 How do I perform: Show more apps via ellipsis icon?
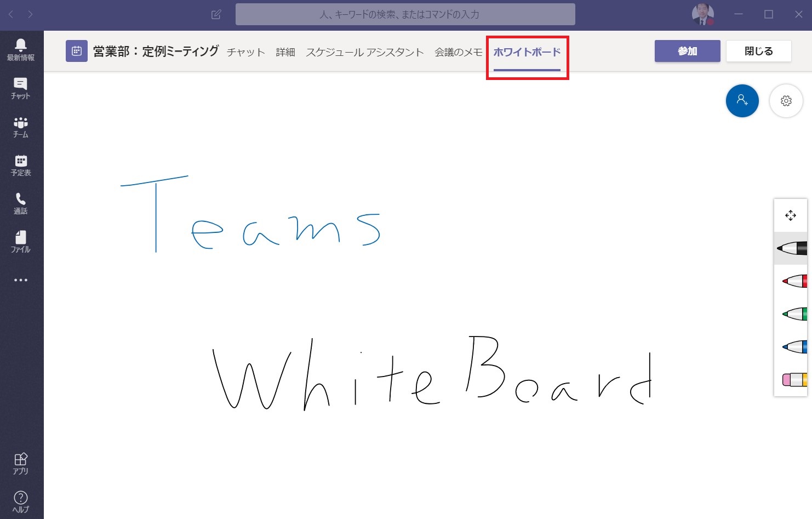tap(21, 280)
